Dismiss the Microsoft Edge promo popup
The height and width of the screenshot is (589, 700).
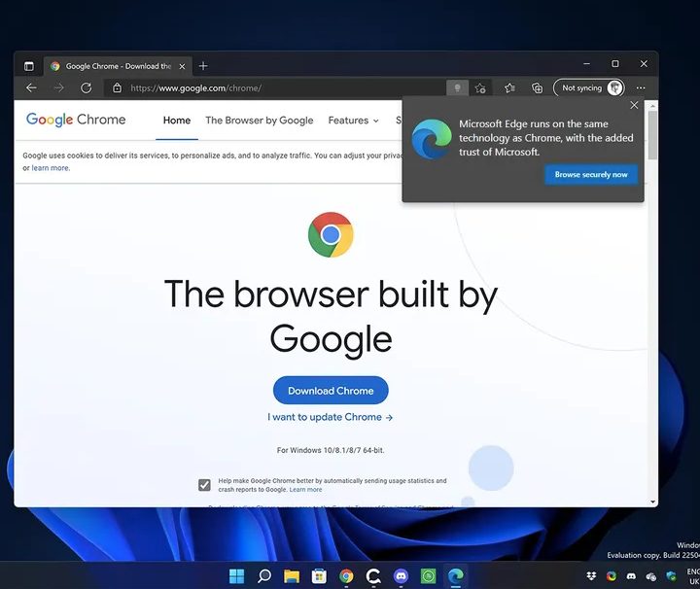click(634, 105)
